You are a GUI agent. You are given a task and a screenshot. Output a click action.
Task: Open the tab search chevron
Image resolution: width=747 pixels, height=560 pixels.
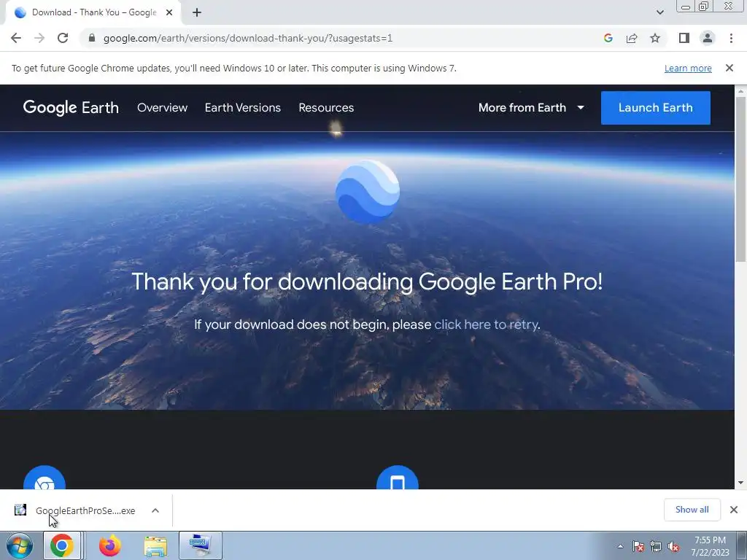tap(659, 12)
